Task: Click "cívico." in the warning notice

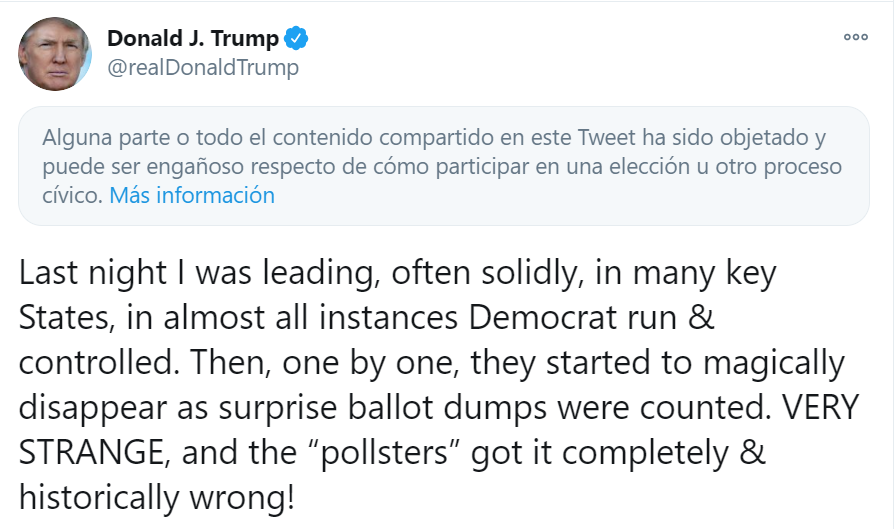Action: (x=71, y=195)
